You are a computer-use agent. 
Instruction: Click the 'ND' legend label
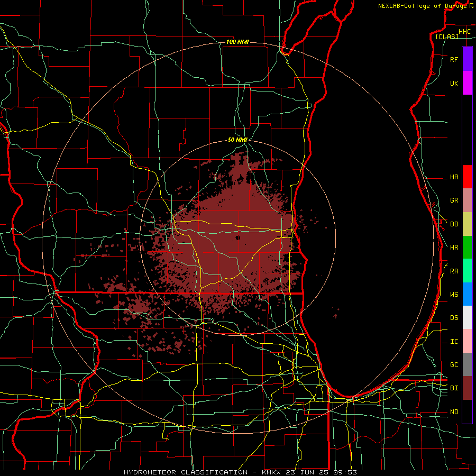click(454, 412)
